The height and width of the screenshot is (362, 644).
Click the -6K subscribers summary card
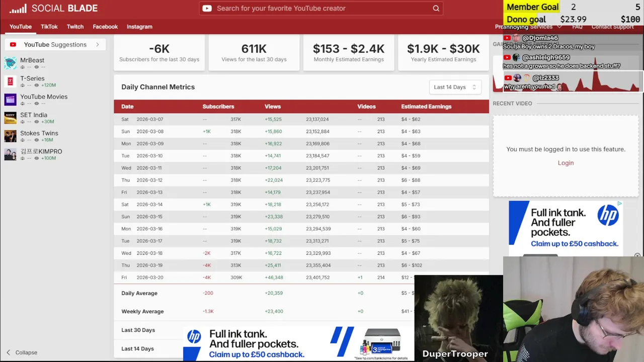159,52
